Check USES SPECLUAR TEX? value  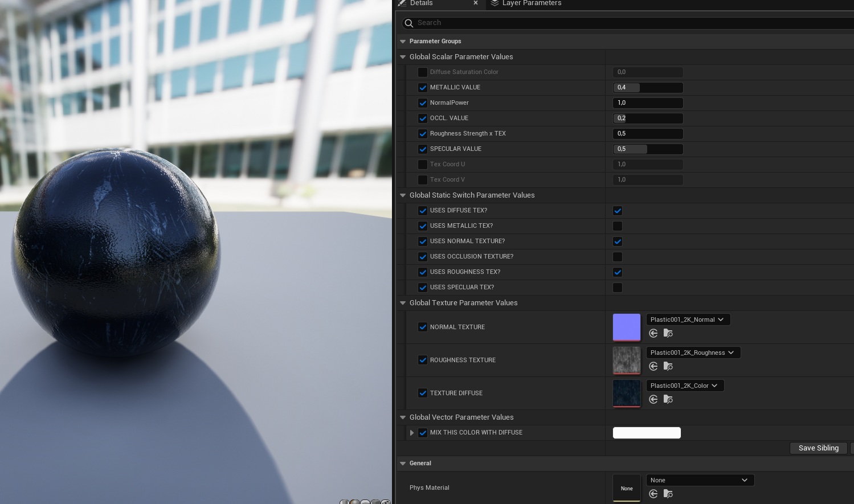click(x=618, y=288)
